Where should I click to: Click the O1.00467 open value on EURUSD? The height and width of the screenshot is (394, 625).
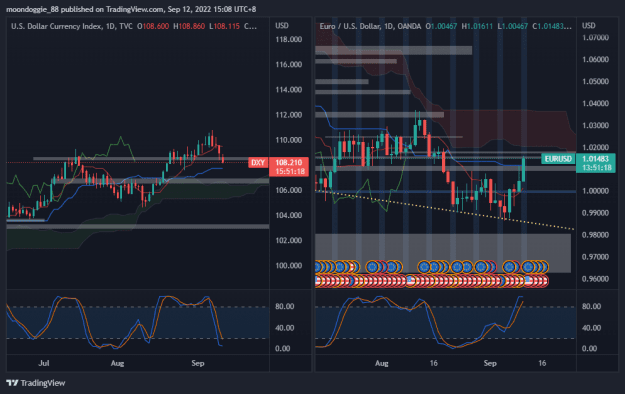[441, 26]
